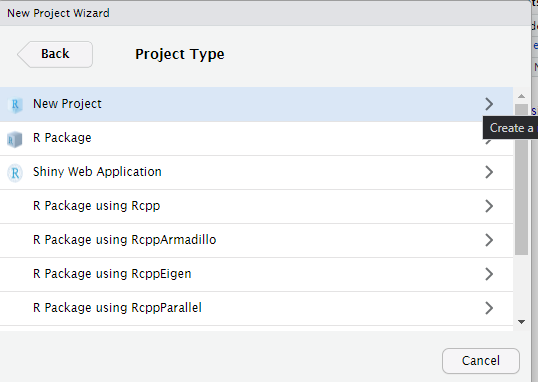Expand the Shiny Web Application chevron
538x382 pixels.
(489, 172)
